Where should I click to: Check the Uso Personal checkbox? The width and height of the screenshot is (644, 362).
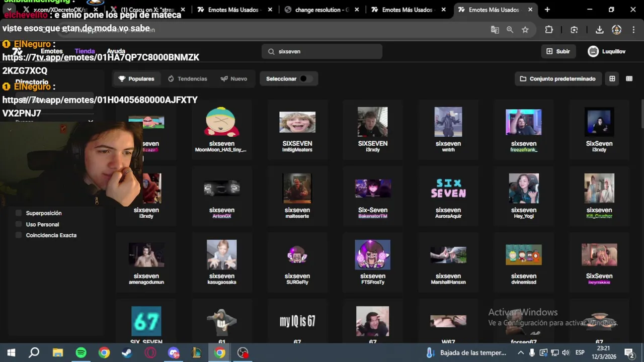coord(19,224)
